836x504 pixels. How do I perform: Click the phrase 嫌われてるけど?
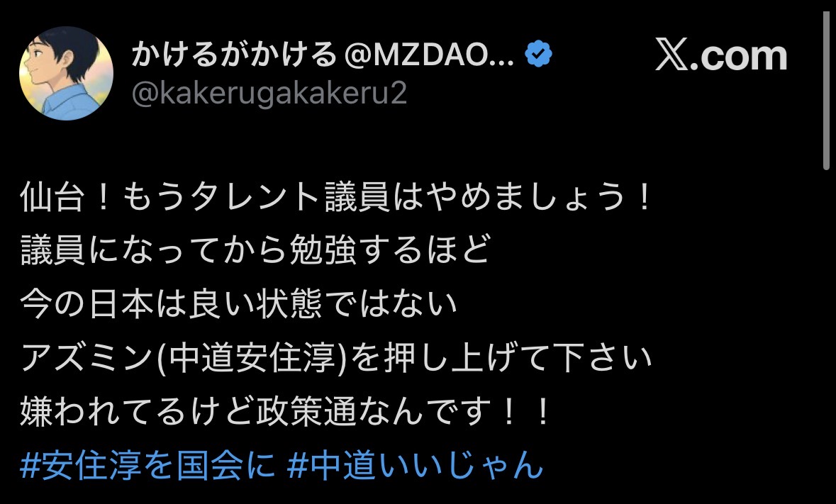[x=137, y=411]
